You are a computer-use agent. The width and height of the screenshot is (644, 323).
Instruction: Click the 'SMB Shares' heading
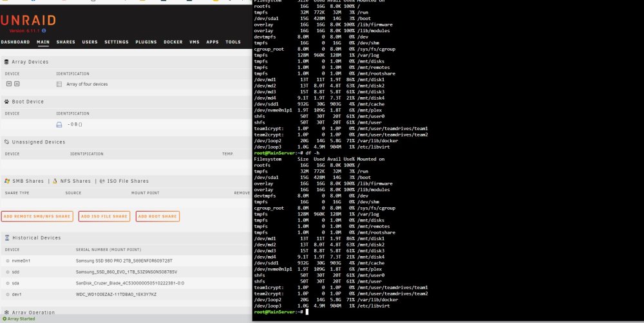click(28, 181)
